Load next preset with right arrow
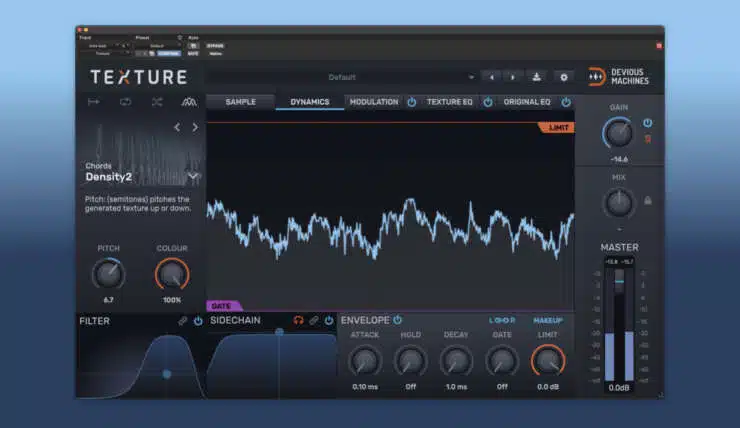The height and width of the screenshot is (428, 740). 513,77
